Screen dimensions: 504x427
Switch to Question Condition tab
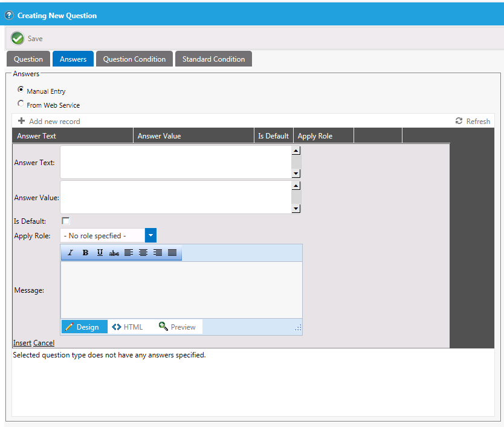134,59
